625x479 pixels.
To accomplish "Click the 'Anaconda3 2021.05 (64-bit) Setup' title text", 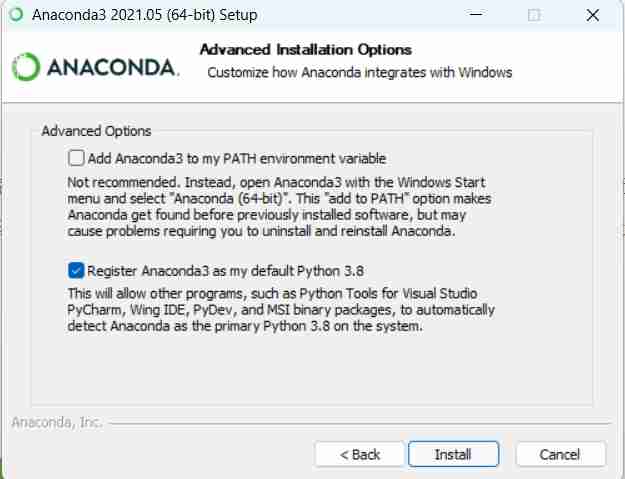I will pyautogui.click(x=145, y=15).
